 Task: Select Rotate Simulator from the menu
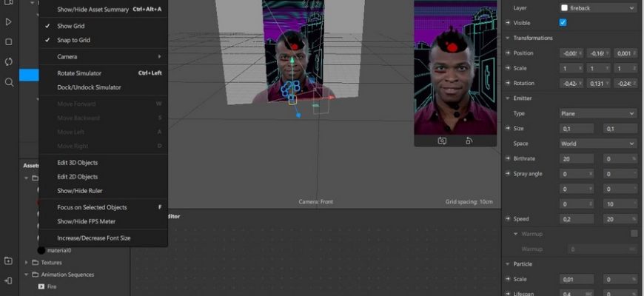[x=79, y=73]
